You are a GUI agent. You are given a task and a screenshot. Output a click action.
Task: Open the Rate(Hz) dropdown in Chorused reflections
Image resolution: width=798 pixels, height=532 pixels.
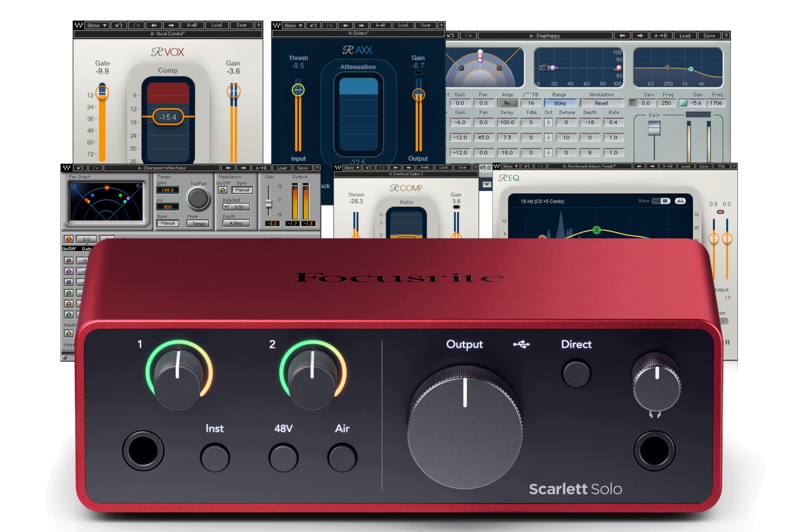tap(226, 207)
